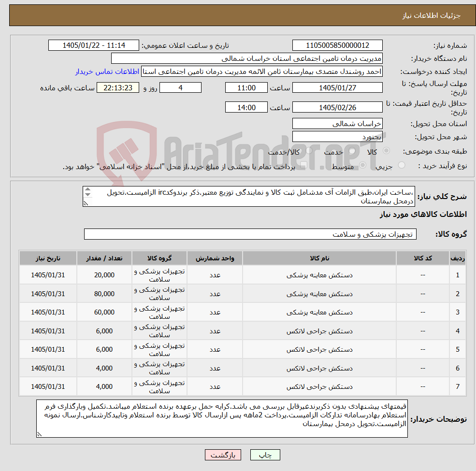Viewport: 476px width, 471px height.
Task: Click row 4 item name دستکش جراحی لاتکس
Action: click(x=319, y=331)
